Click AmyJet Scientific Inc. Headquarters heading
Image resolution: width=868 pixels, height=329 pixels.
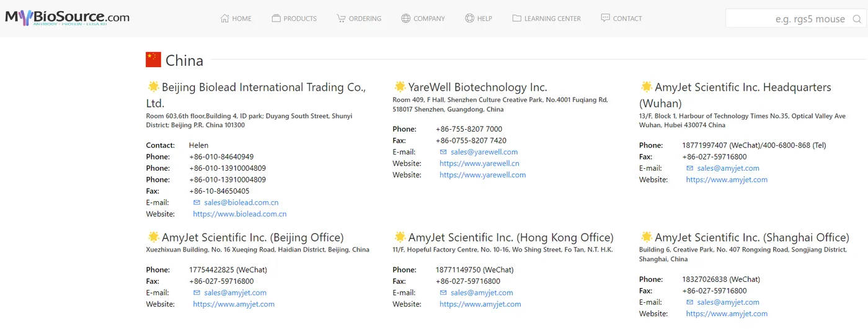pyautogui.click(x=736, y=95)
